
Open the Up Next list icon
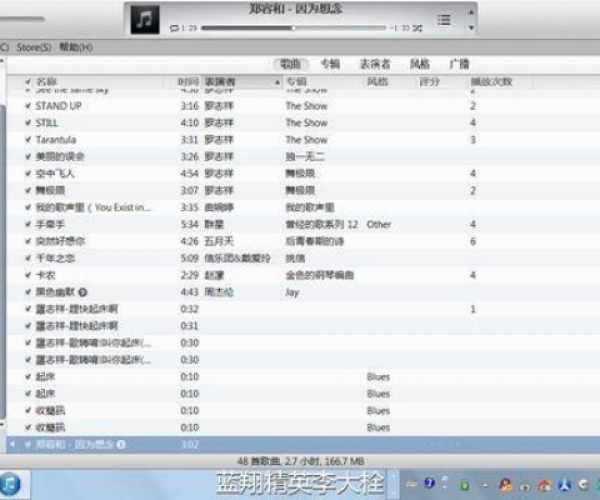444,20
